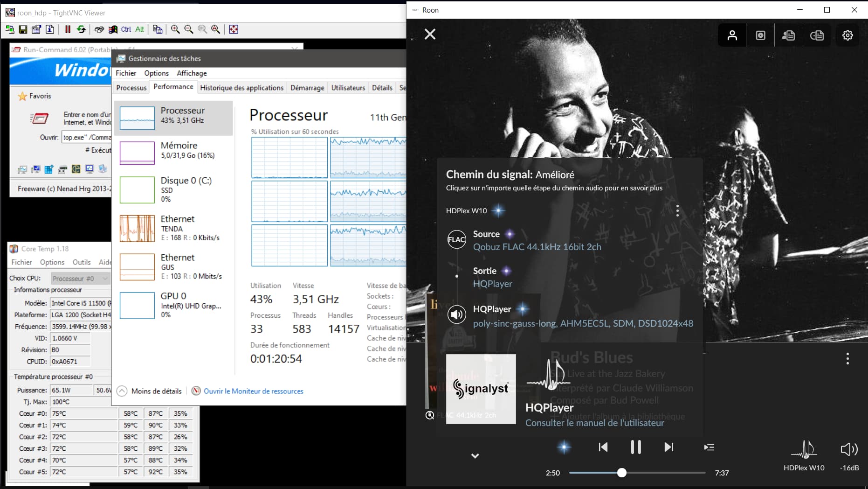Click the volume speaker icon showing -16dB
868x489 pixels.
click(x=848, y=449)
